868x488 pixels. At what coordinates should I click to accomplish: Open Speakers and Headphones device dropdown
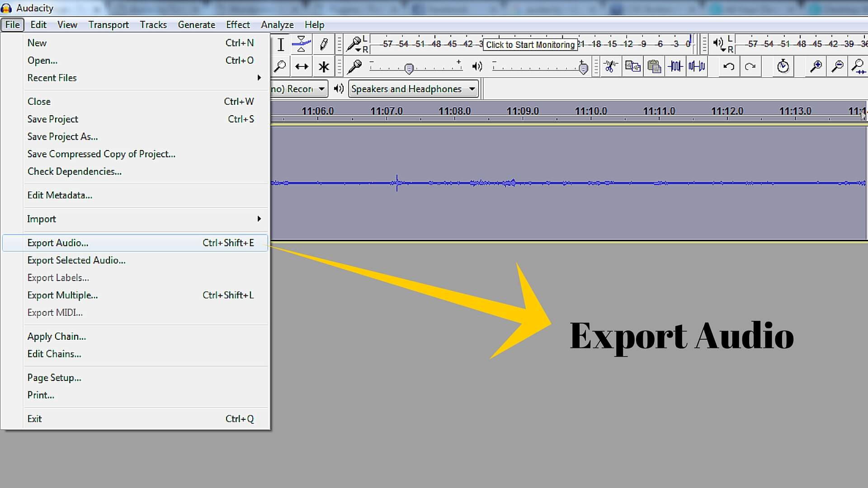click(413, 89)
